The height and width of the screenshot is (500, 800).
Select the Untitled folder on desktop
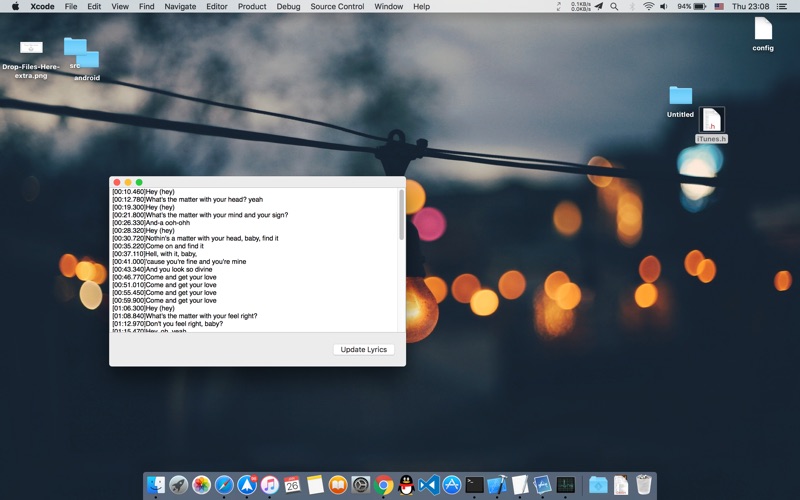point(681,102)
